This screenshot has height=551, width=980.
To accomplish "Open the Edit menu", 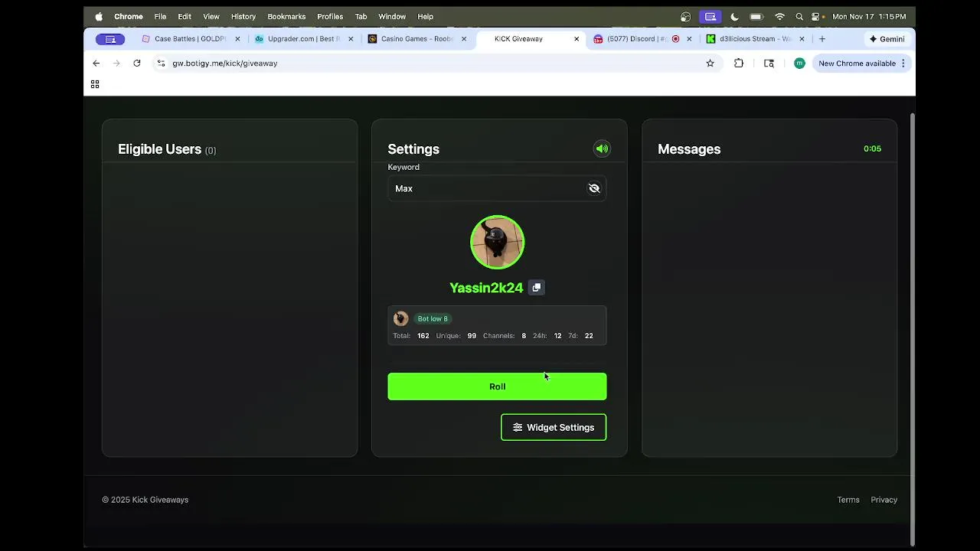I will (185, 16).
